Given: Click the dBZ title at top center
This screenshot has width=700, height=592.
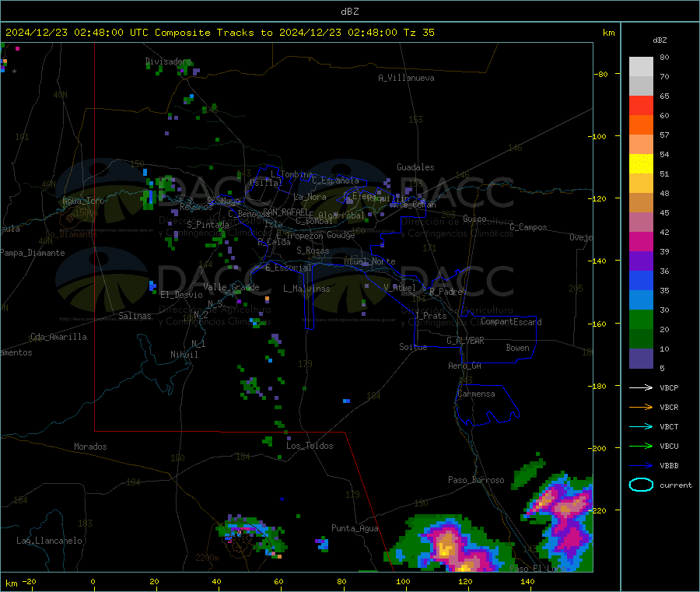Looking at the screenshot, I should [x=349, y=12].
